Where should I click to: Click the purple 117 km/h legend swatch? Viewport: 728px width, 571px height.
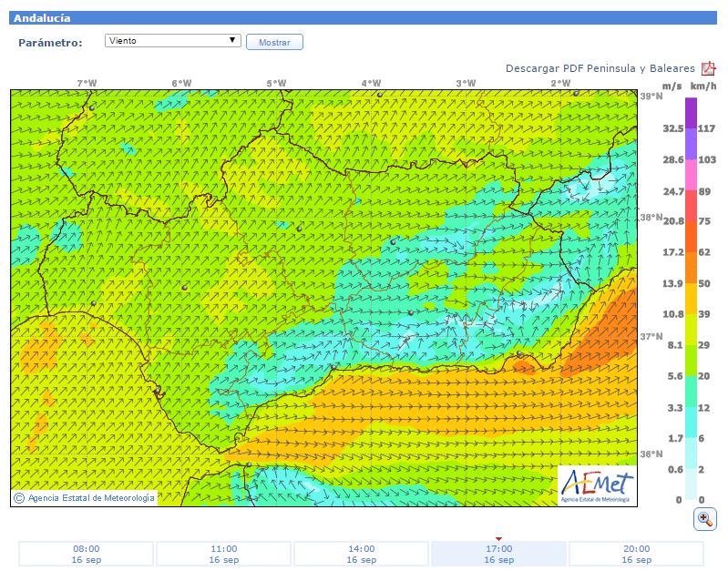(691, 113)
